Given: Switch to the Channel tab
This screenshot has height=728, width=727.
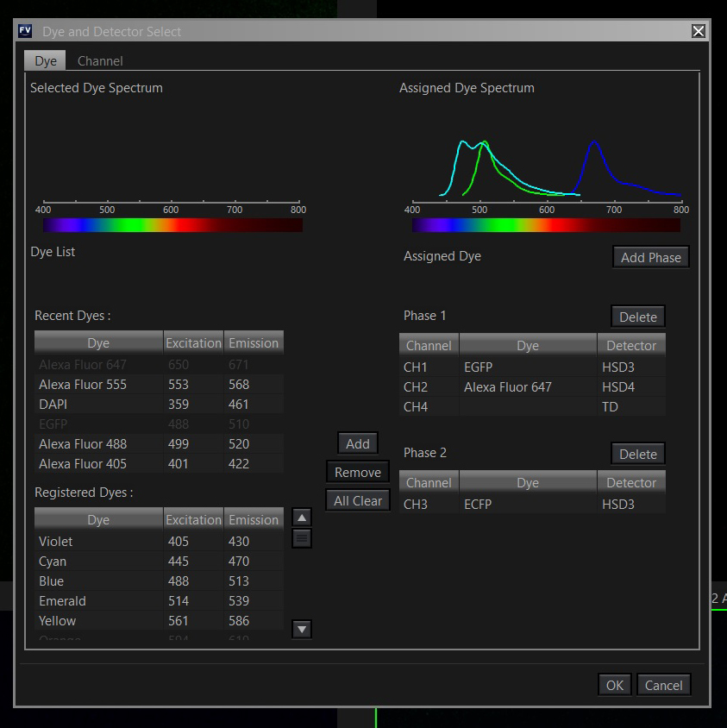Looking at the screenshot, I should (x=100, y=61).
